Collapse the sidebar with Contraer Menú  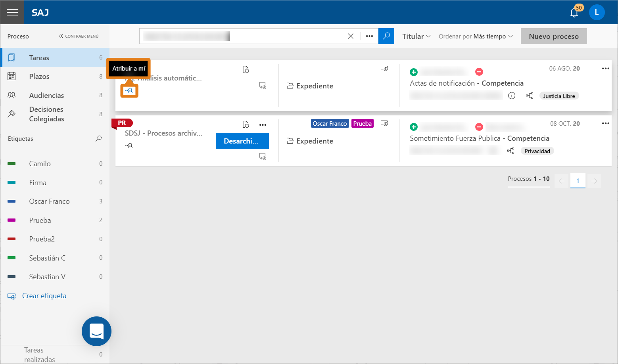tap(79, 36)
